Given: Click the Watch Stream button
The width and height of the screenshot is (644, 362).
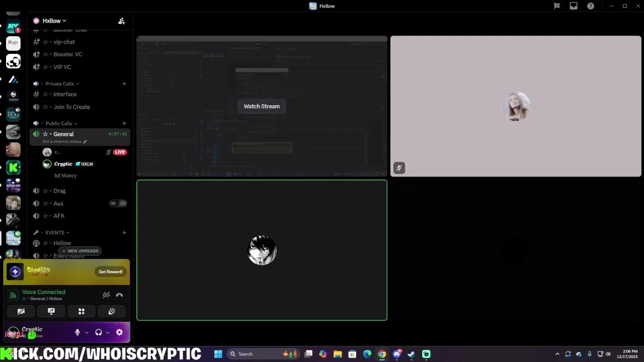Looking at the screenshot, I should point(262,106).
